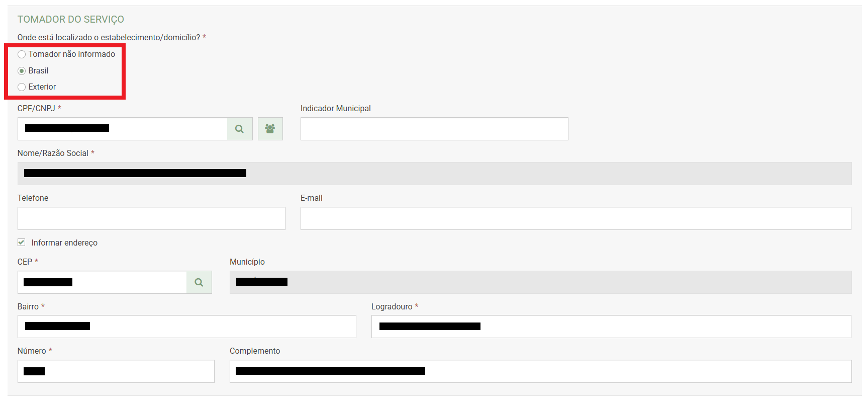Click inside the E-mail input field
The image size is (868, 403).
tap(575, 218)
